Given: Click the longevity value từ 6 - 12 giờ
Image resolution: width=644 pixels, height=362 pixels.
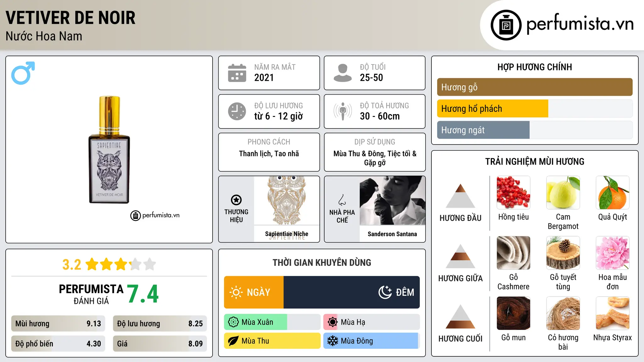Looking at the screenshot, I should point(279,116).
